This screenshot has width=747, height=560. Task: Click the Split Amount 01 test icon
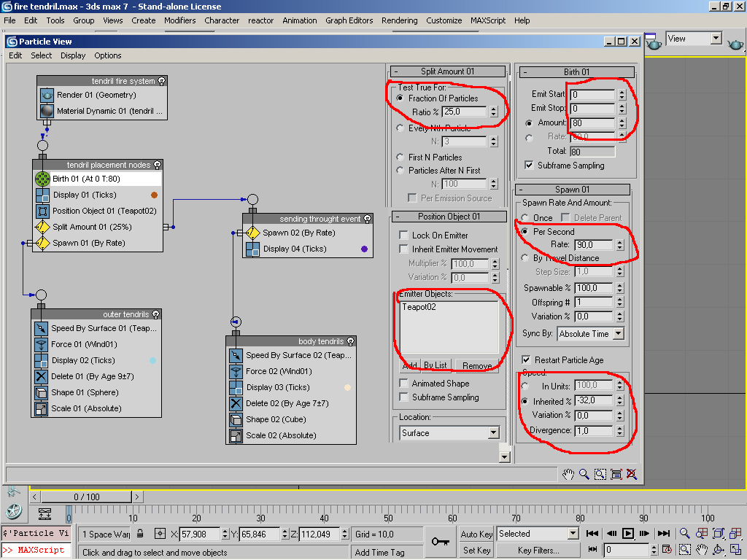(42, 227)
